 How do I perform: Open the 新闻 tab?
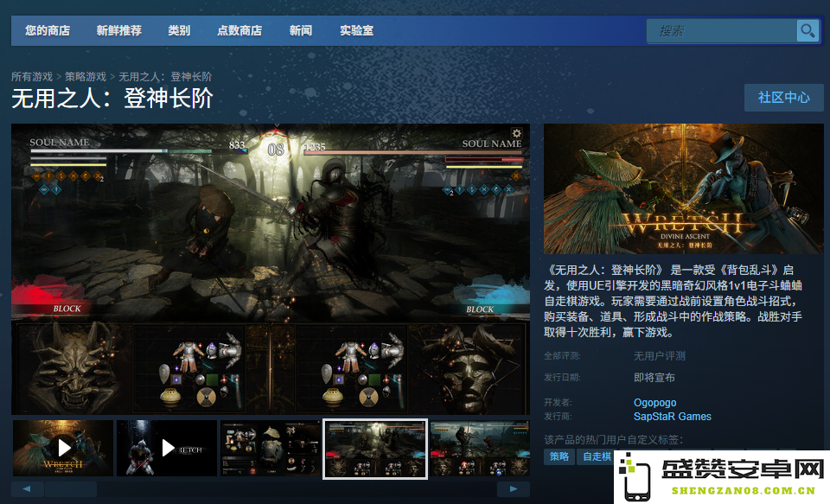[x=301, y=31]
